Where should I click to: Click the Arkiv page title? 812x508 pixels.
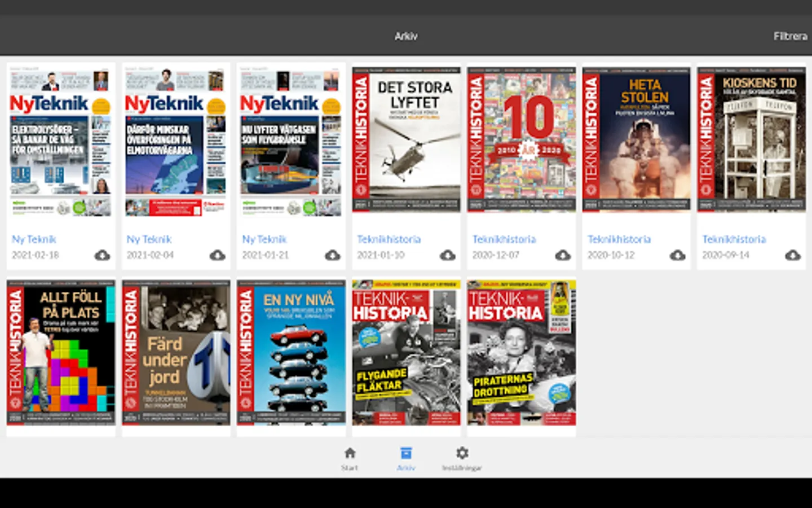406,36
